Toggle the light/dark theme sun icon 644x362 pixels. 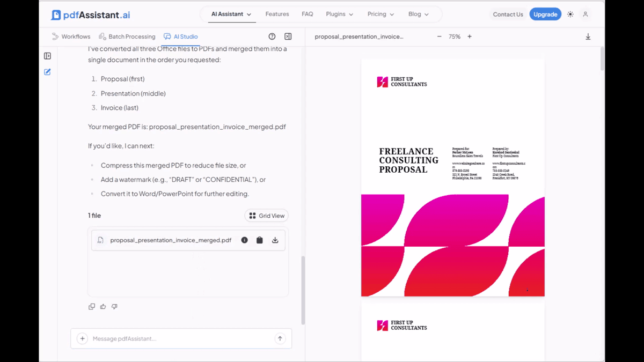[x=570, y=14]
